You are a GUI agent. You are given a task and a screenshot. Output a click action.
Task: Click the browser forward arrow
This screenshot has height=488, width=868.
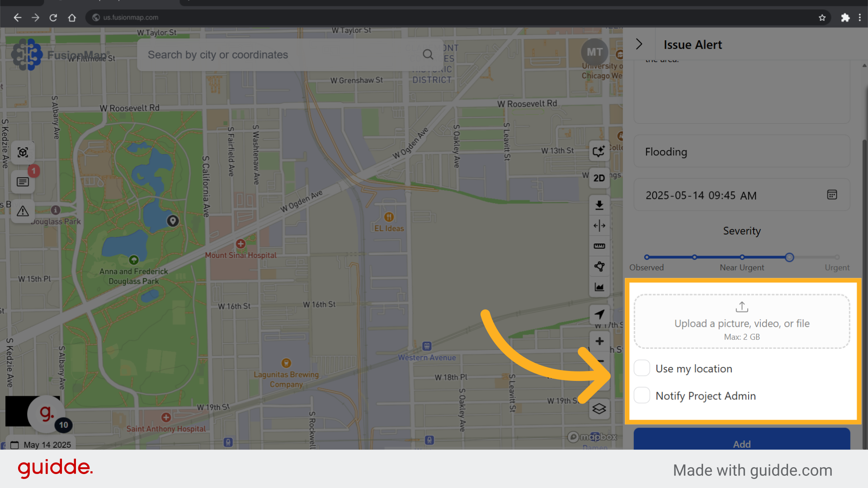coord(35,18)
